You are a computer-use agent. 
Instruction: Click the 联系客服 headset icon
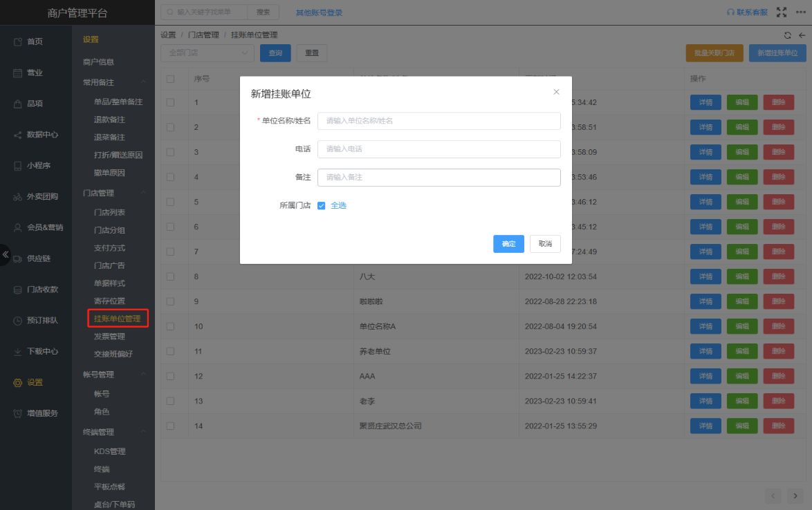pyautogui.click(x=730, y=12)
